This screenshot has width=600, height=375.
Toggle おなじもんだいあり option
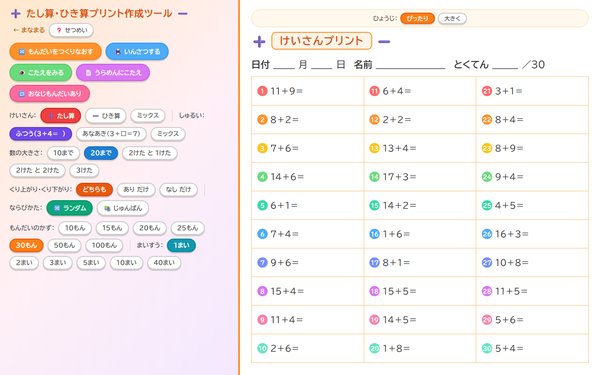50,93
